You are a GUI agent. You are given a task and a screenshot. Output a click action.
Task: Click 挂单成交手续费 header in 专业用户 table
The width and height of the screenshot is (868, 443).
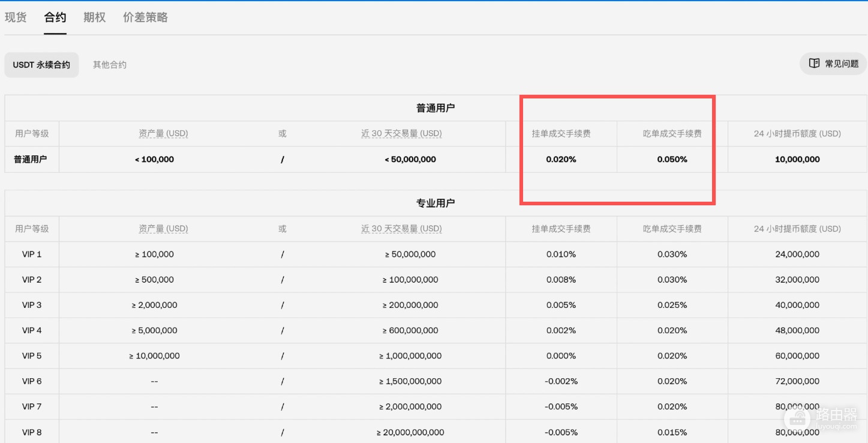coord(561,229)
